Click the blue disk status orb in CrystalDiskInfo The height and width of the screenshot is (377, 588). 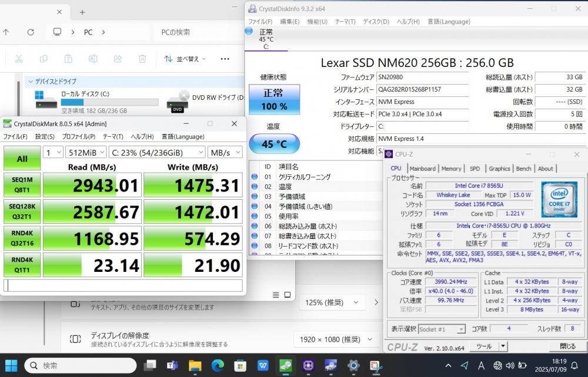(249, 32)
